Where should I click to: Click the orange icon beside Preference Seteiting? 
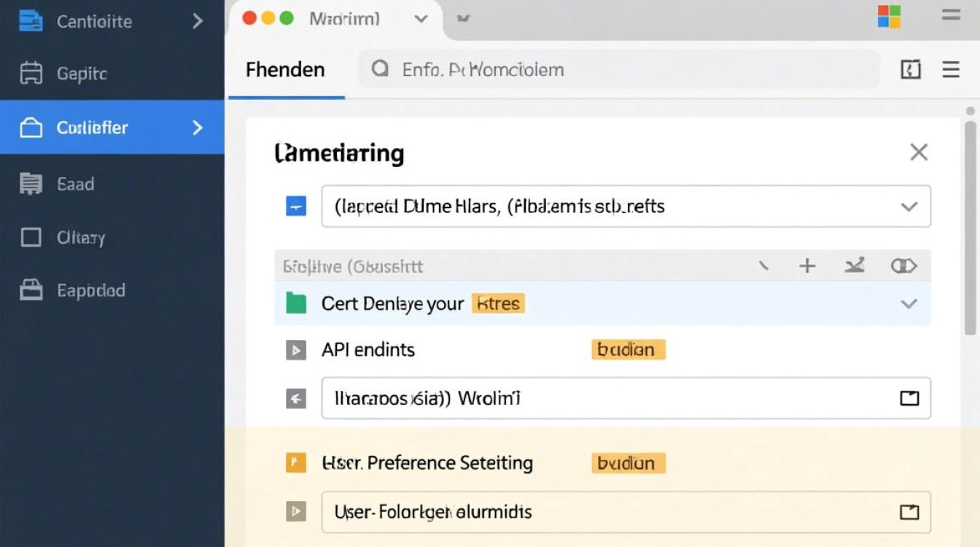295,463
